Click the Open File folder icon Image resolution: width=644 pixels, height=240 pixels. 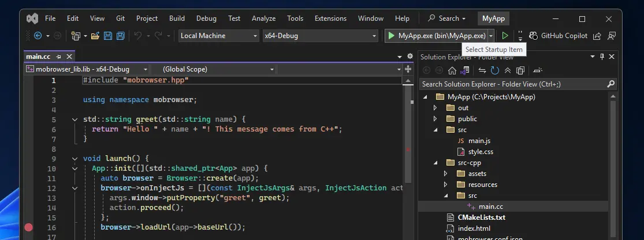click(x=95, y=36)
